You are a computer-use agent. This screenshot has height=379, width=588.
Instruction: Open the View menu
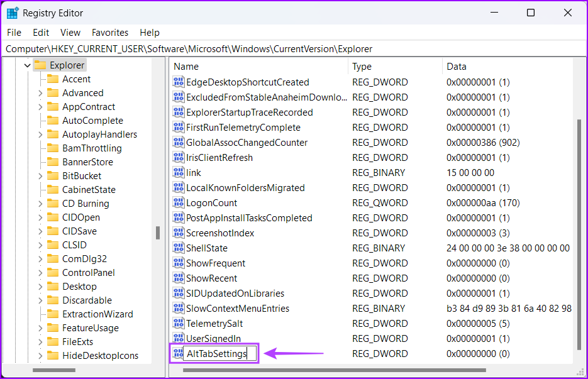70,33
